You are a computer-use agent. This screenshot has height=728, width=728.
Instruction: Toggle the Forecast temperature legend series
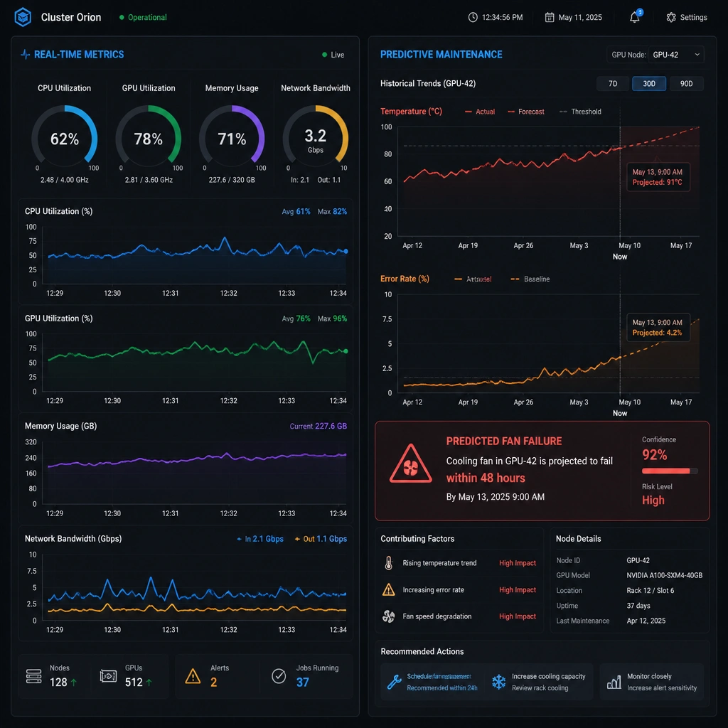525,112
